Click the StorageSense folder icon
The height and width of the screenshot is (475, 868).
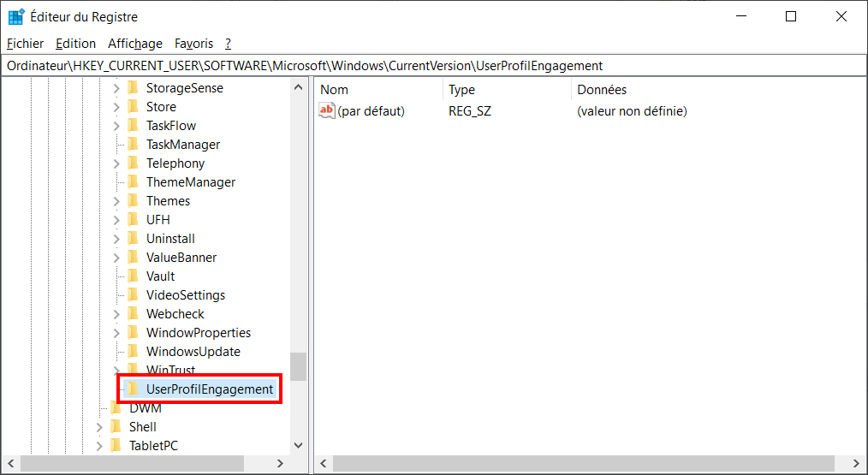pos(133,87)
